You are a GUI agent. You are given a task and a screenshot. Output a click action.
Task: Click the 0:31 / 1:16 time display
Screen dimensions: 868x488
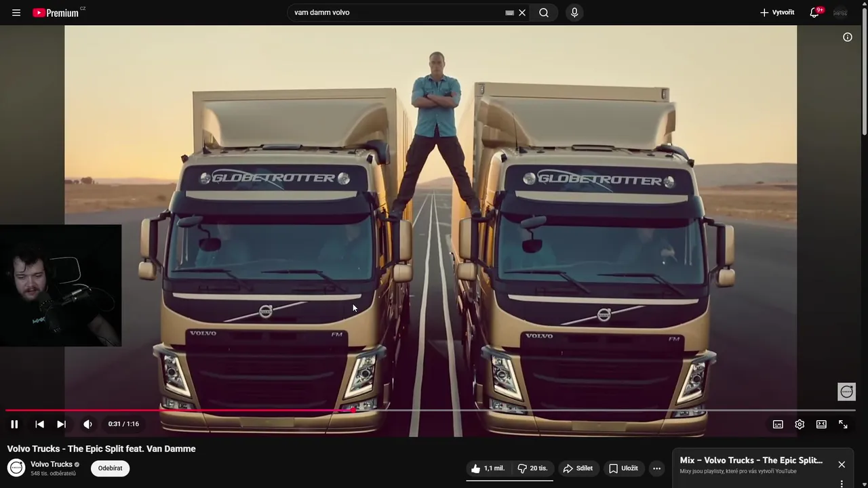pos(123,424)
